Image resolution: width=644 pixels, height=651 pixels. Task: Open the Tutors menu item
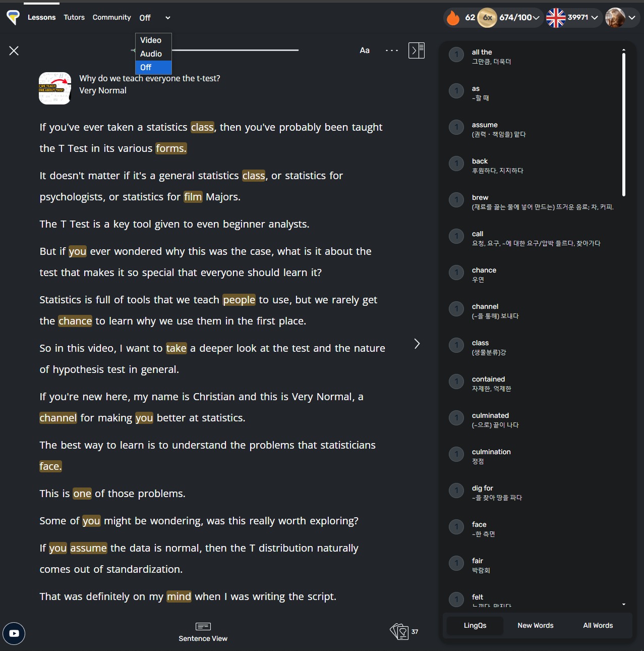74,17
